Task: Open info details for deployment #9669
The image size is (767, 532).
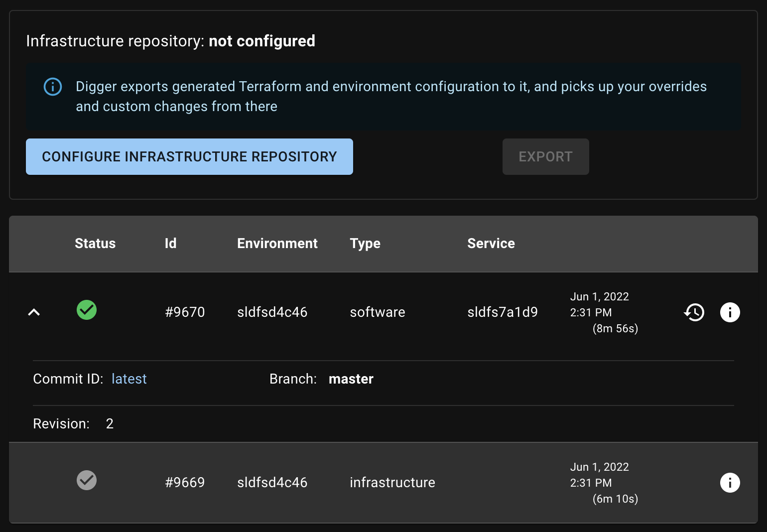Action: click(730, 483)
